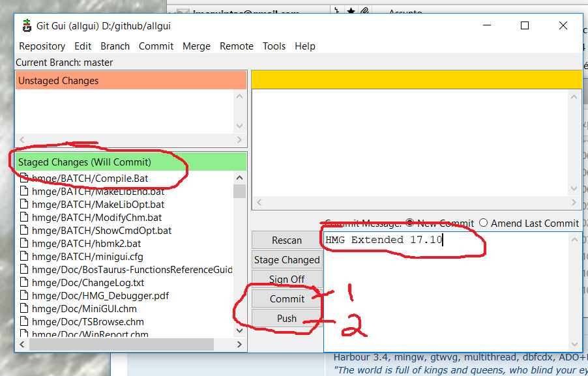Click the Stage Changed button
The width and height of the screenshot is (588, 376).
[287, 260]
